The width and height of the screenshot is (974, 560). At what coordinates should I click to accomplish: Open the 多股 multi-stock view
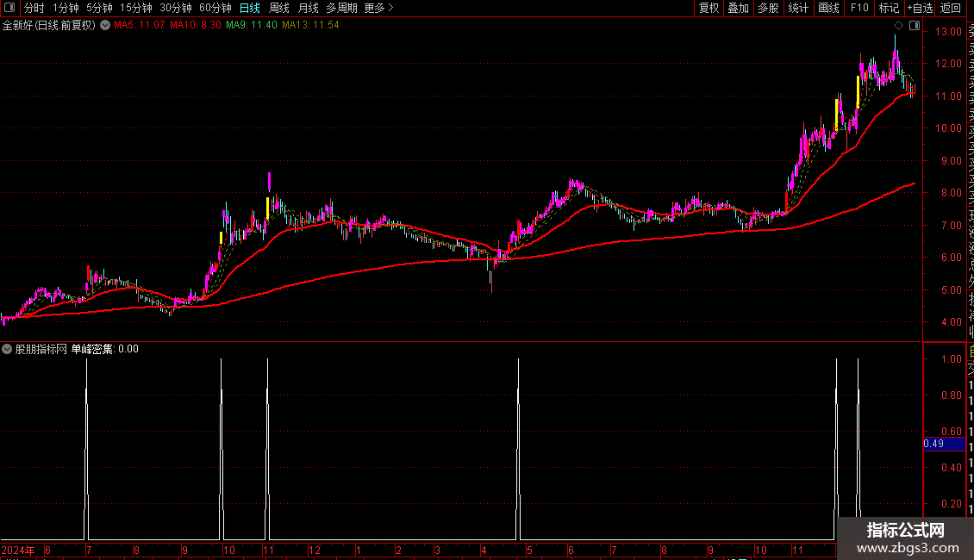(x=768, y=8)
